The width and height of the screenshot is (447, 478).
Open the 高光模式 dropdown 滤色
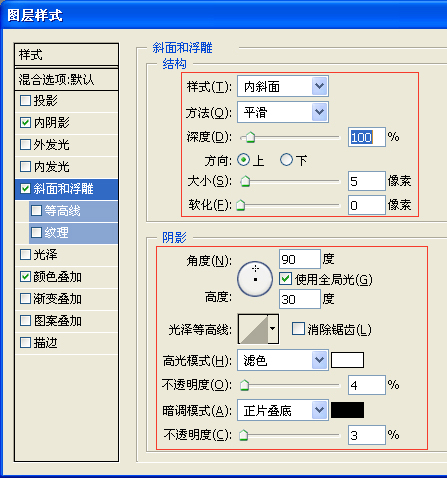pos(283,360)
